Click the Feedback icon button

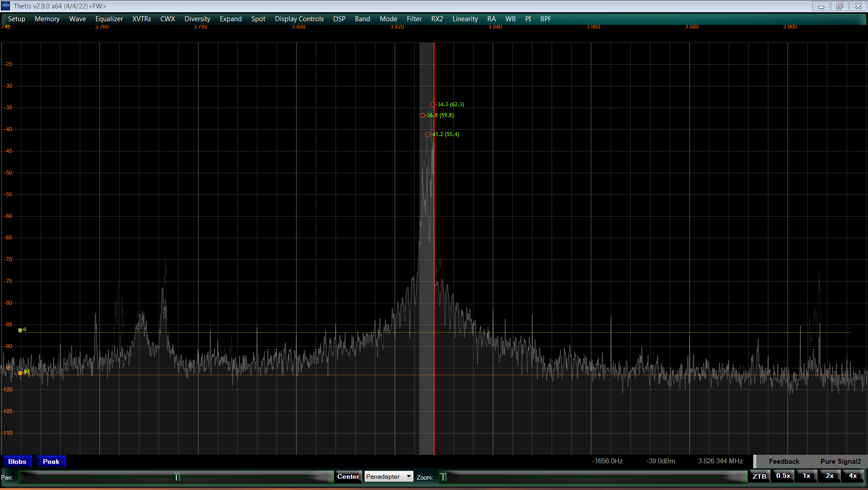tap(782, 462)
